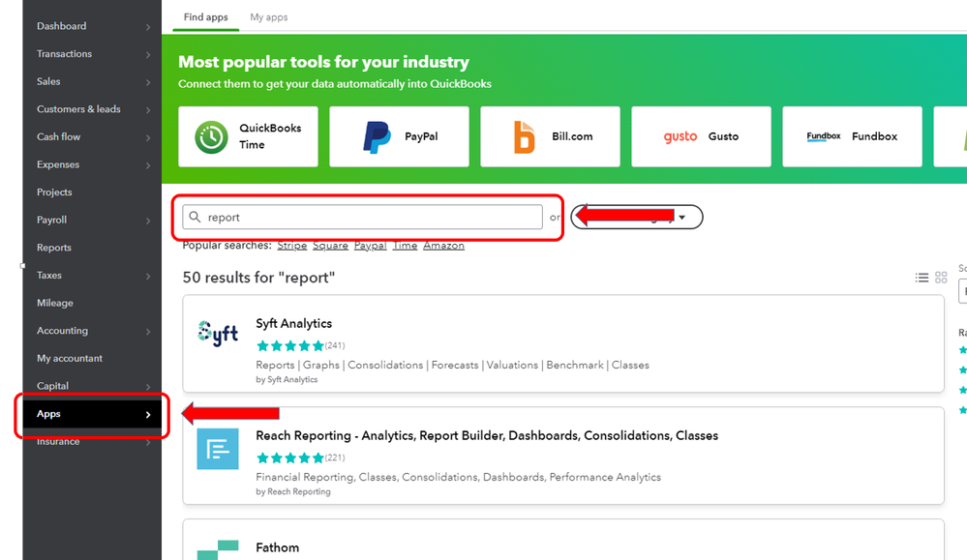Image resolution: width=967 pixels, height=560 pixels.
Task: Click 'Most popular tools for your industry' heading
Action: 323,62
